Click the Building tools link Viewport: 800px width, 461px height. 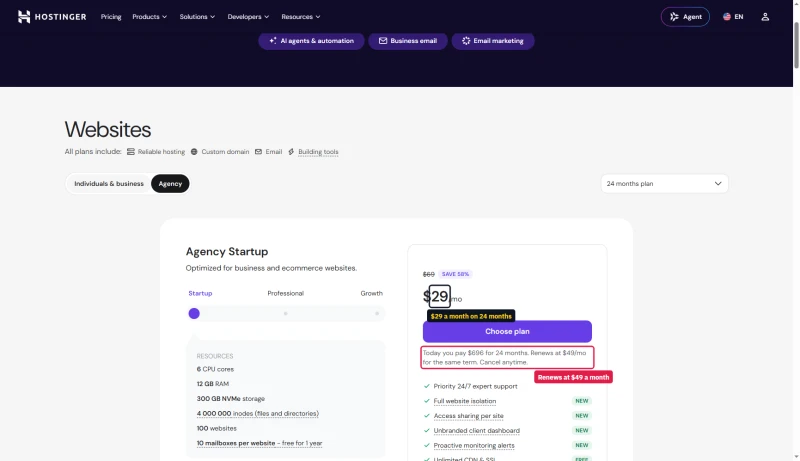[x=318, y=151]
